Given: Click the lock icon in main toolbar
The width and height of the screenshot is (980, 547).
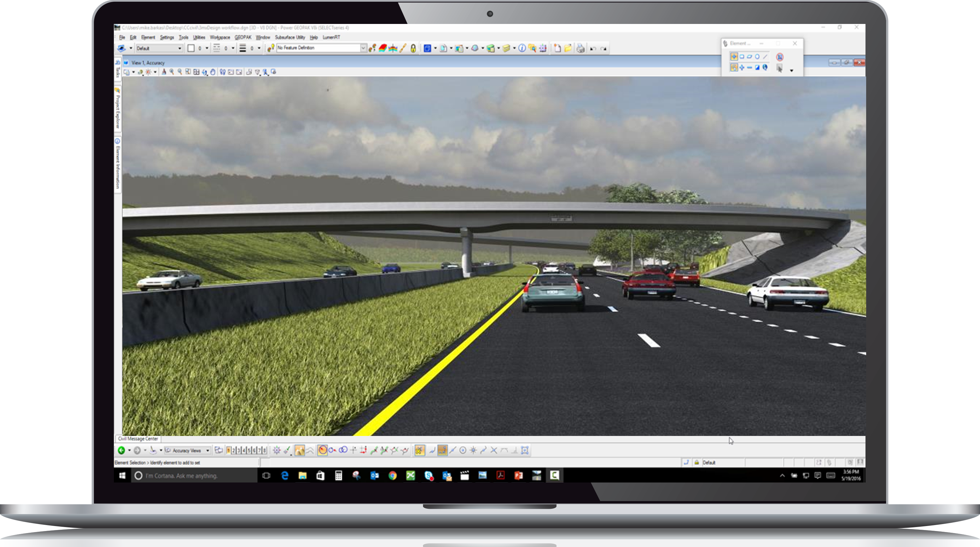Looking at the screenshot, I should (x=413, y=48).
